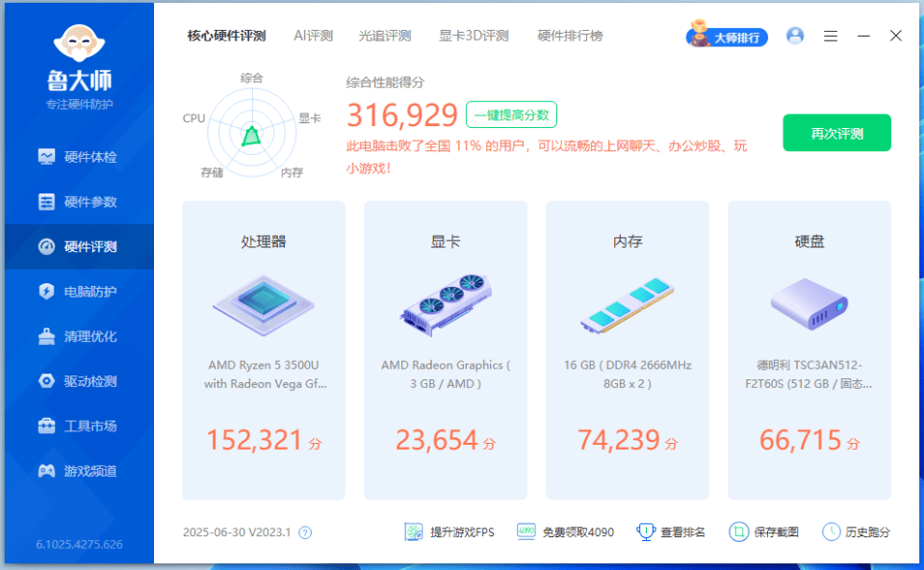The width and height of the screenshot is (924, 570).
Task: Open 硬件参数 hardware parameters icon
Action: [x=46, y=202]
